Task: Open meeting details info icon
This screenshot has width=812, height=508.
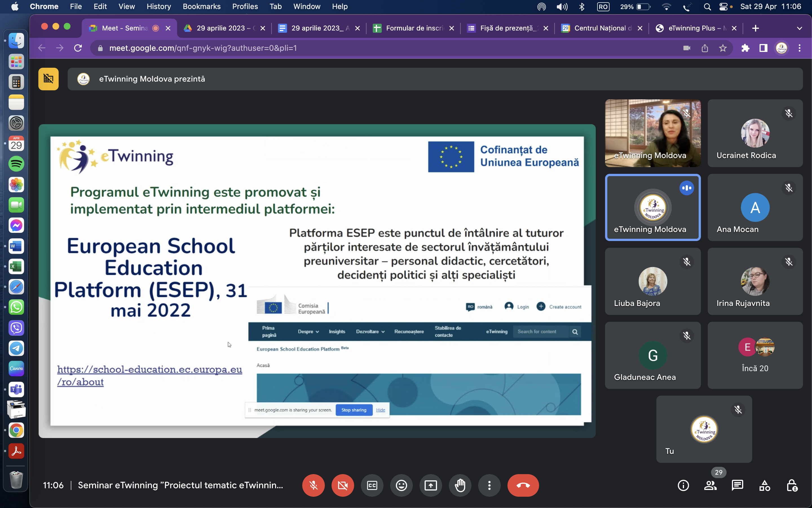Action: point(683,485)
